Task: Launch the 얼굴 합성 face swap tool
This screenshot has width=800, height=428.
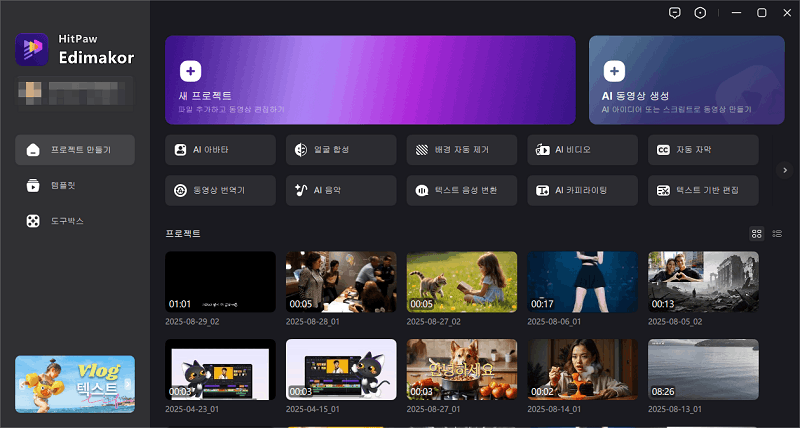Action: [341, 150]
